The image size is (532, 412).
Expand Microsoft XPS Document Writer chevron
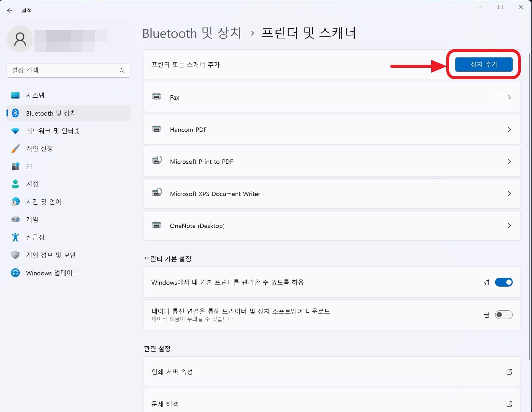[x=509, y=193]
